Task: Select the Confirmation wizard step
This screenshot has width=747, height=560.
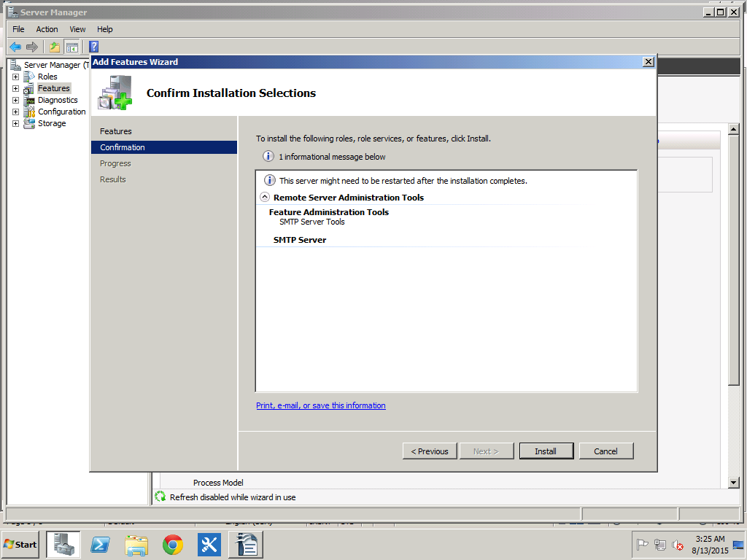Action: [164, 147]
